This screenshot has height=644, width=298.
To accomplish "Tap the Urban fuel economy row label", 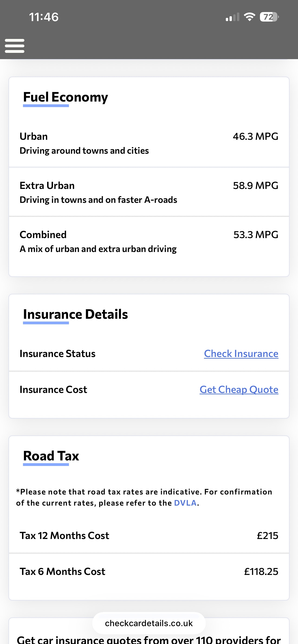I will 34,137.
